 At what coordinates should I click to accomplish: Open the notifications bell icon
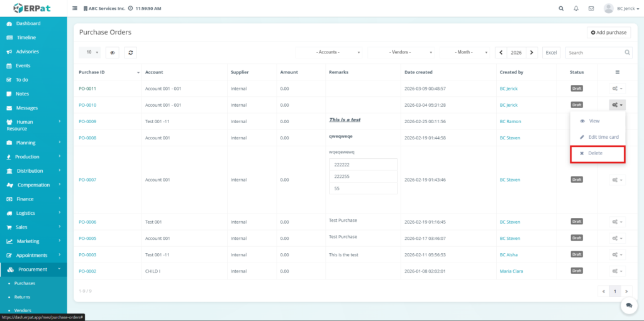[576, 9]
